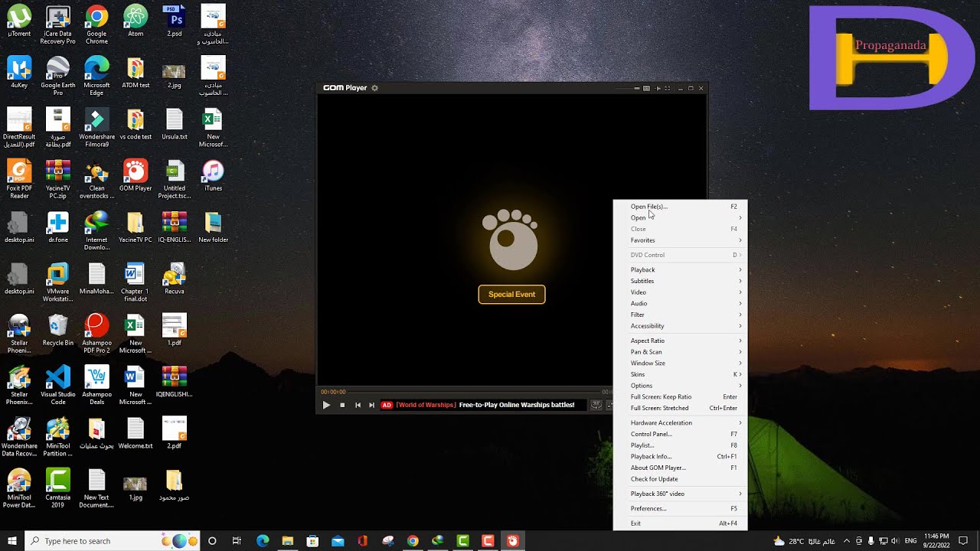This screenshot has width=980, height=551.
Task: Select the Ashampoo PDF Pro 2 icon
Action: pyautogui.click(x=96, y=334)
